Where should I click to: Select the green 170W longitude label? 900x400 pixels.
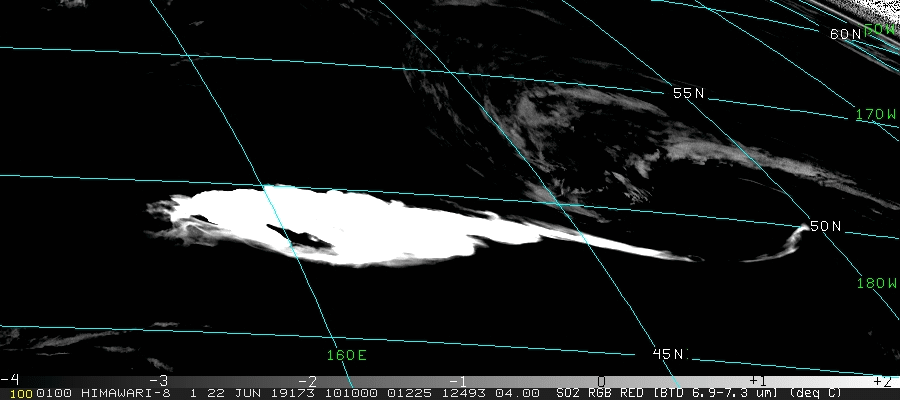click(876, 115)
